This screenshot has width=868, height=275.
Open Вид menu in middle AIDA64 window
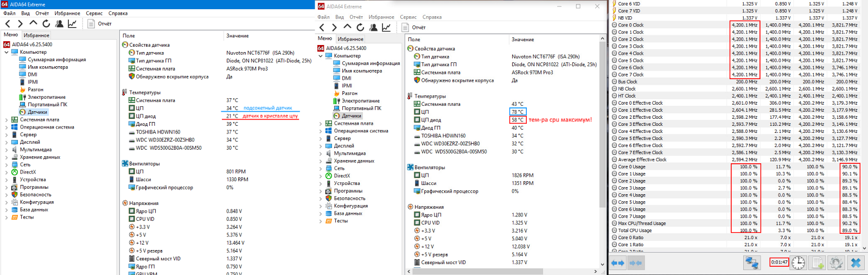coord(340,17)
